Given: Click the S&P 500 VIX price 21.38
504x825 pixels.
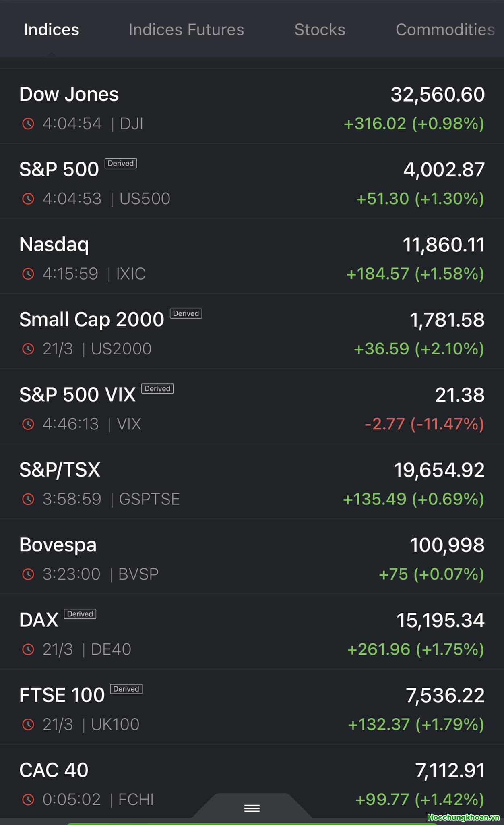Looking at the screenshot, I should [x=460, y=395].
